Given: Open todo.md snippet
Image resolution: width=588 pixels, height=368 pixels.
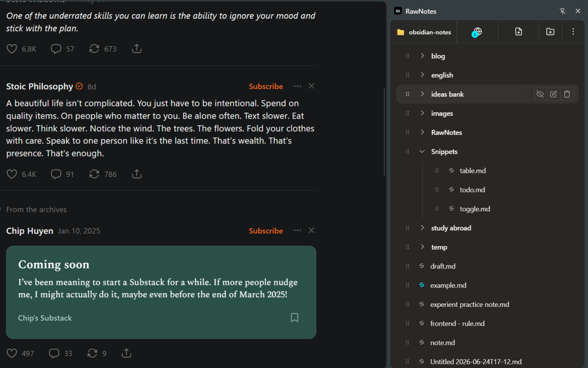Looking at the screenshot, I should (472, 190).
